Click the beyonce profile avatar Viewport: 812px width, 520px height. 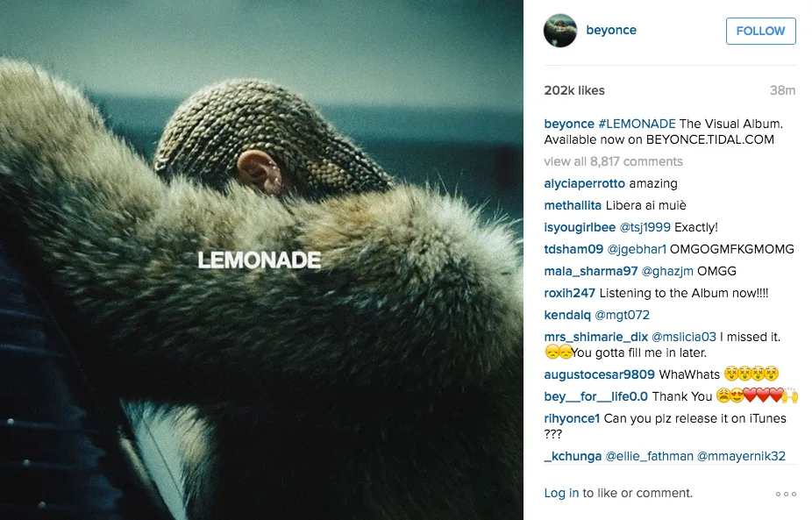pyautogui.click(x=560, y=31)
